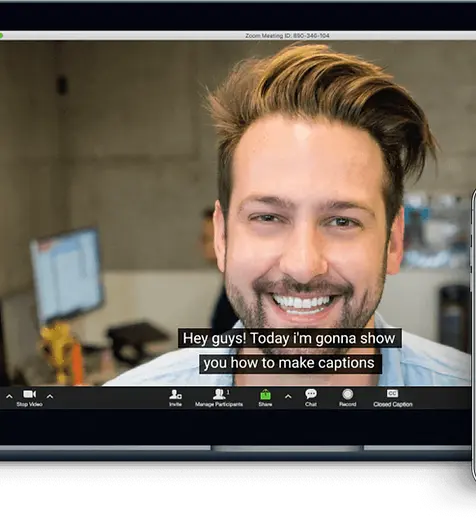Click the green Share screen icon

coord(265,395)
